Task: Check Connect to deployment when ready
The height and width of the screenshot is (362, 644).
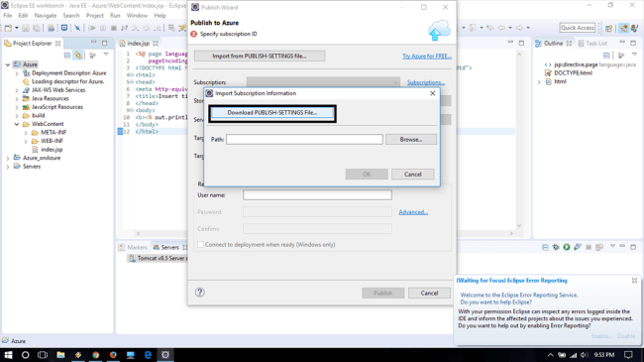Action: click(x=200, y=244)
